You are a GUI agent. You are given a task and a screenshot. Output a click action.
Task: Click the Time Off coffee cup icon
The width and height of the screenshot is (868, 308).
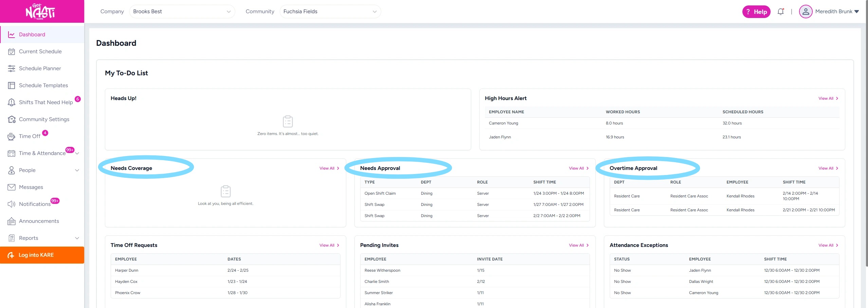(x=12, y=136)
